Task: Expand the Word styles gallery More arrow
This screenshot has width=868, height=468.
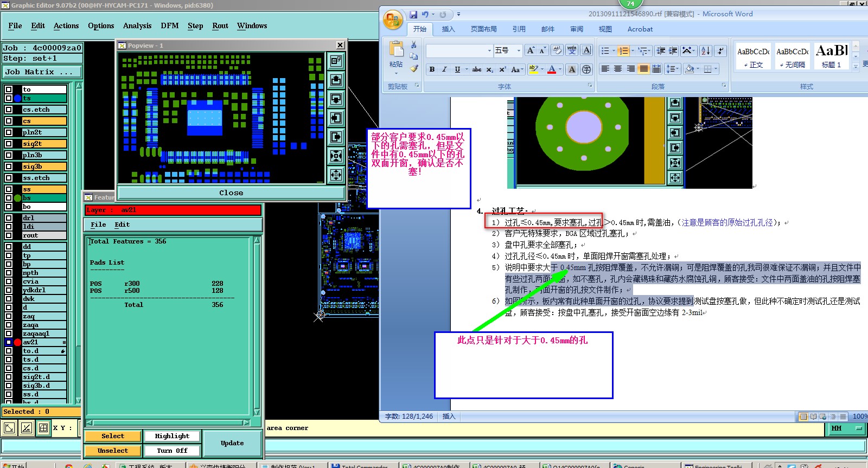Action: 856,66
